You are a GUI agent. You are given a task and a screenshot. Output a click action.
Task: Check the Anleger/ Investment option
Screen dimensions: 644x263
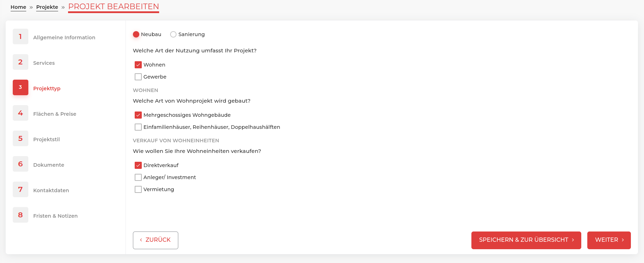click(x=138, y=177)
